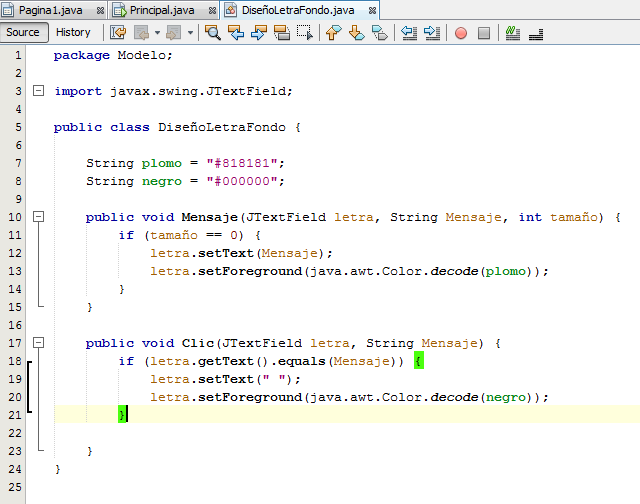Click "javax.swing.JTextField" import text
Image resolution: width=640 pixels, height=504 pixels.
(198, 91)
